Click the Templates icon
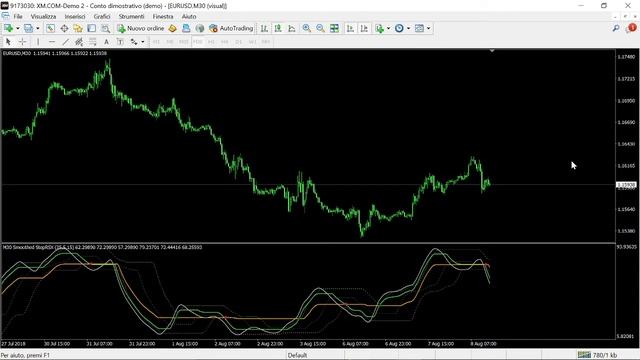The height and width of the screenshot is (360, 640). (x=419, y=28)
